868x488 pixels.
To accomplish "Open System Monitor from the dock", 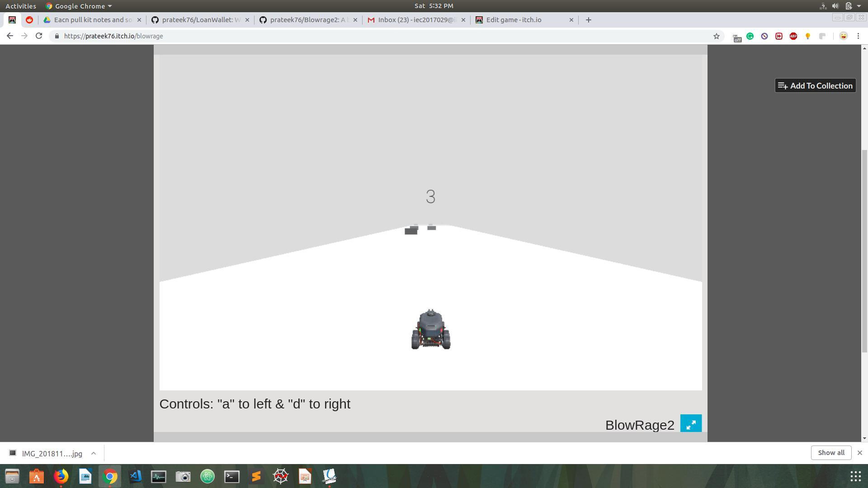I will pyautogui.click(x=159, y=476).
